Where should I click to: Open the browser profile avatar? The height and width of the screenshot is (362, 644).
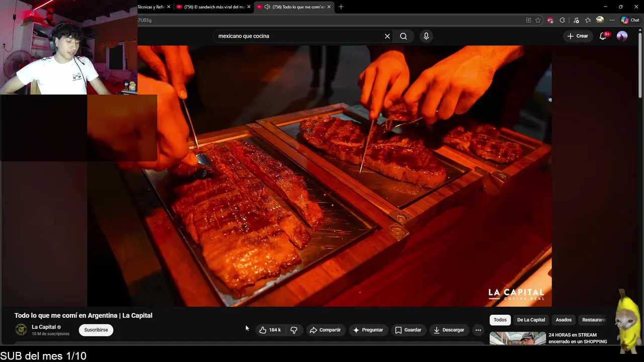(x=600, y=20)
